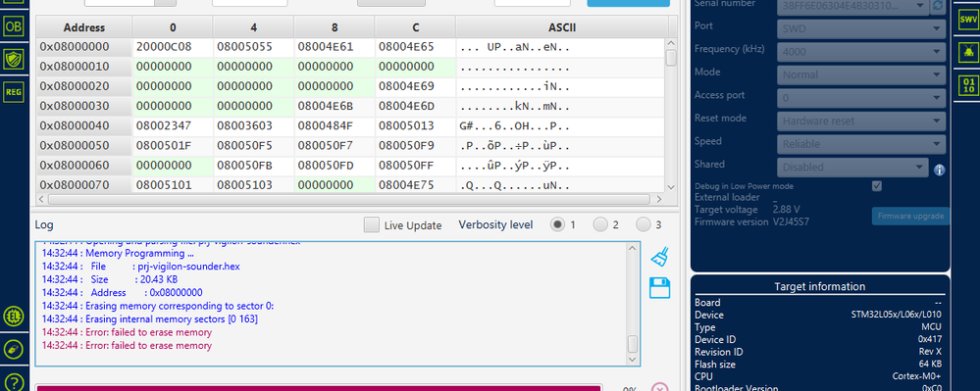Open the Mode dropdown showing Normal
Image resolution: width=980 pixels, height=391 pixels.
(x=861, y=74)
